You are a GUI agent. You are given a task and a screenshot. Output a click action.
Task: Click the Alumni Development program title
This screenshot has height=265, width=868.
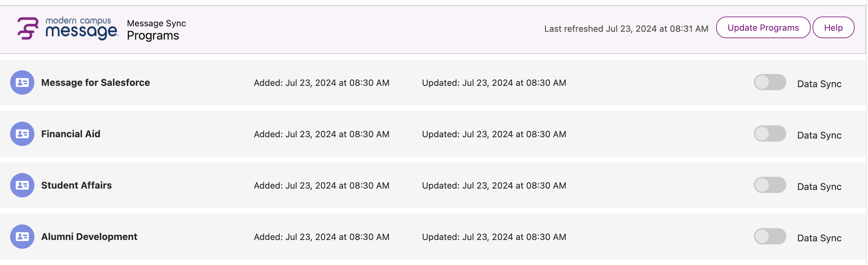tap(89, 236)
